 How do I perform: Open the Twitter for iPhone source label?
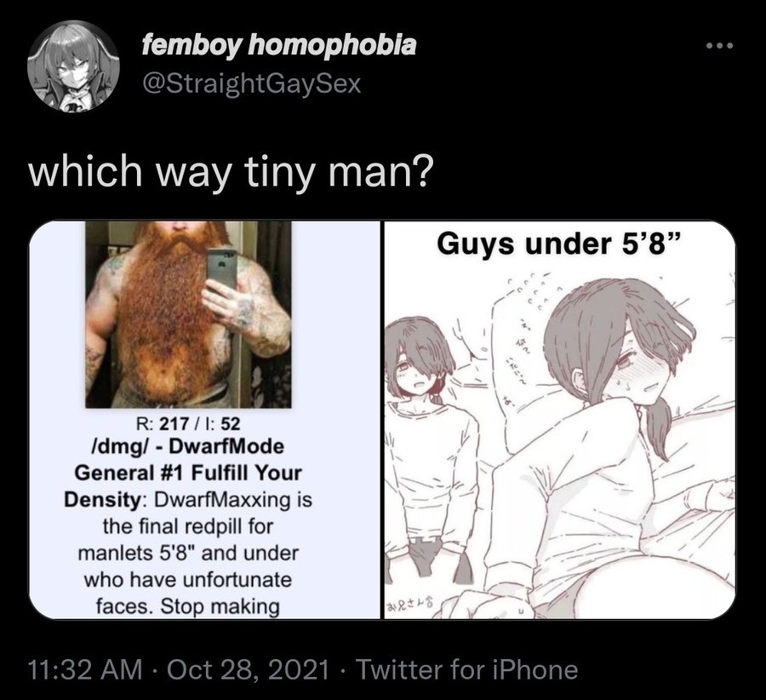click(x=467, y=669)
